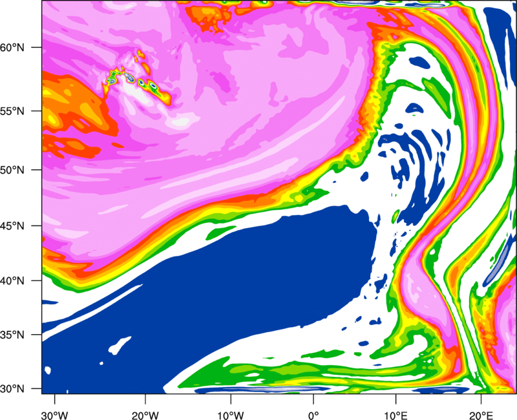Click the 40°N latitude label

[x=12, y=280]
